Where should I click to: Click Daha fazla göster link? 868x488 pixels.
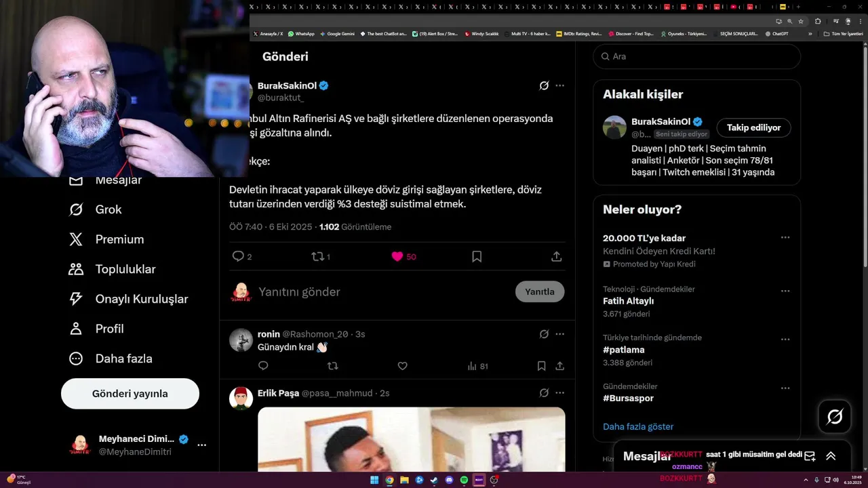point(638,426)
